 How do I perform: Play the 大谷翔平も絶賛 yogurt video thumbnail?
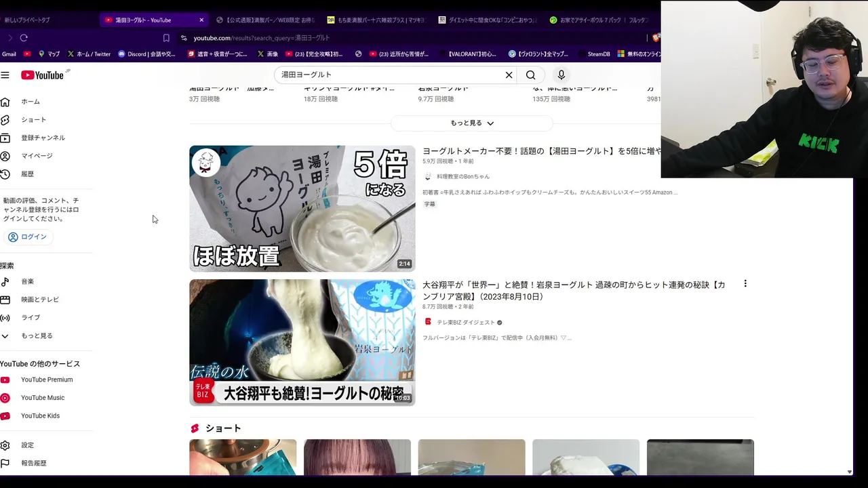point(302,342)
